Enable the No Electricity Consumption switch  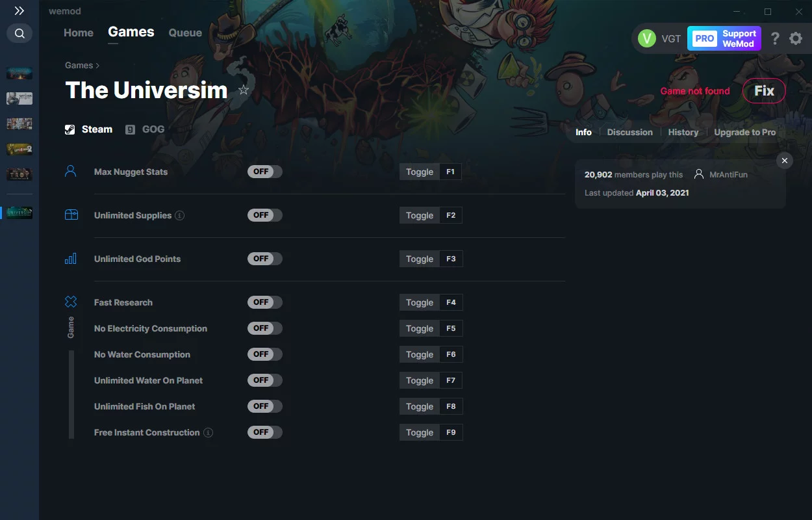click(265, 328)
